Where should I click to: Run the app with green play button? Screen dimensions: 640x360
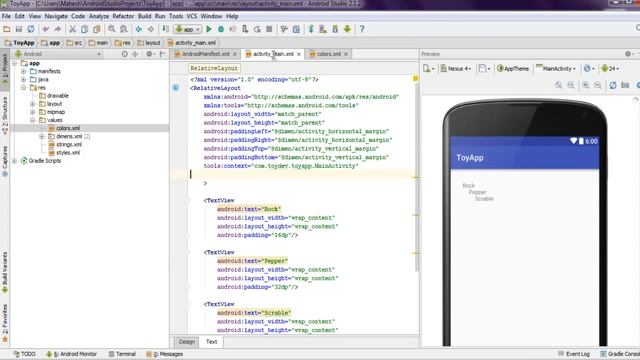209,29
